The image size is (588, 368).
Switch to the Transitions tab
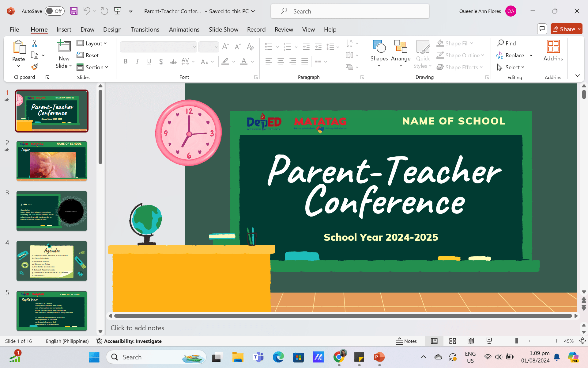tap(145, 29)
